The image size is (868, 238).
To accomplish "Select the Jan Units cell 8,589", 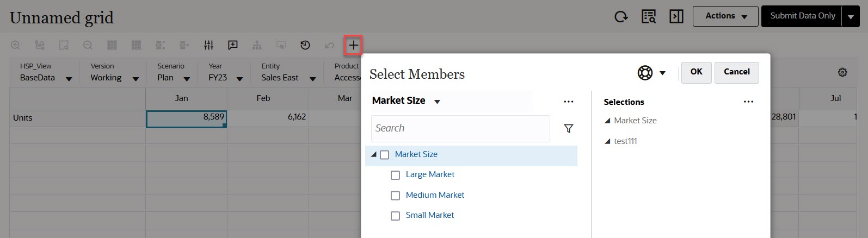I will pos(186,118).
